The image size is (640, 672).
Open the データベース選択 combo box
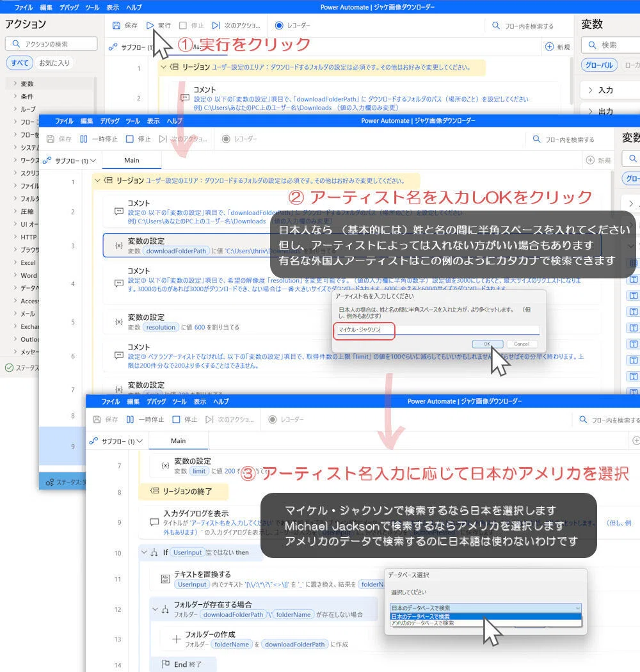click(x=486, y=608)
